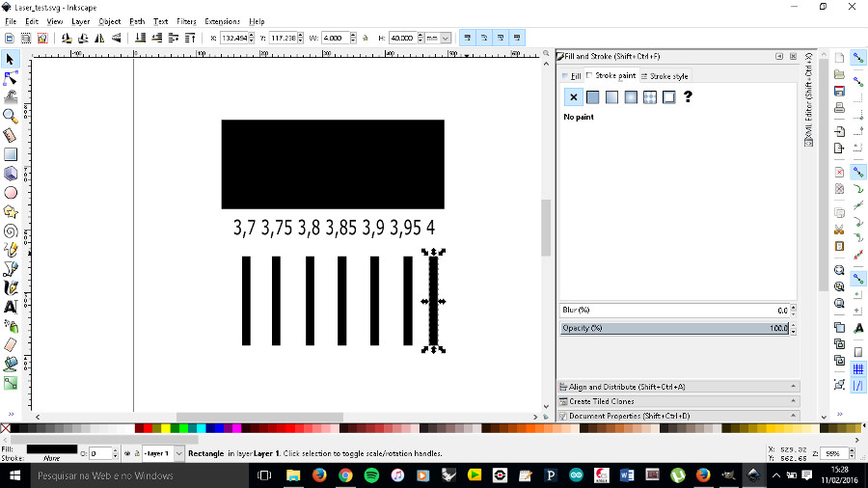This screenshot has height=488, width=868.
Task: Select Linear gradient stroke paint button
Action: 611,97
